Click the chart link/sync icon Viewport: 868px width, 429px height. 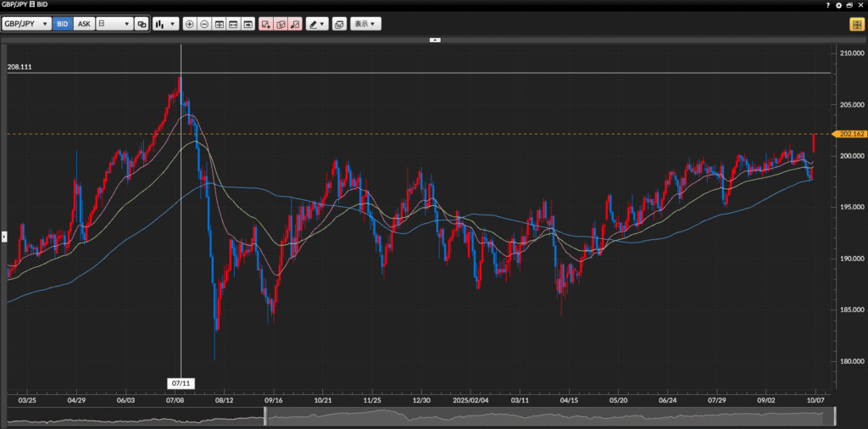142,24
